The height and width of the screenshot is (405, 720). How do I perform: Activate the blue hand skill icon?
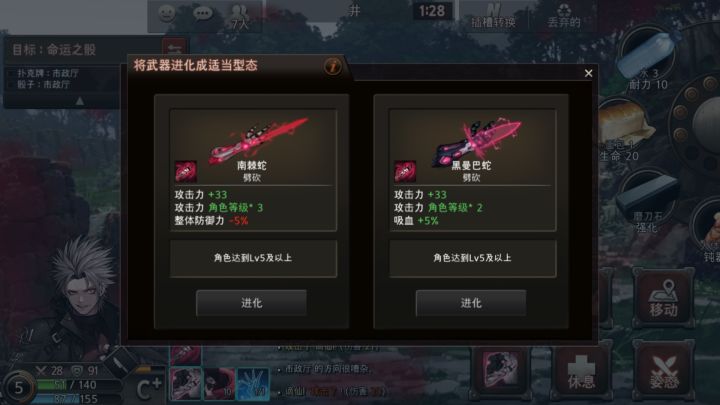tap(253, 384)
